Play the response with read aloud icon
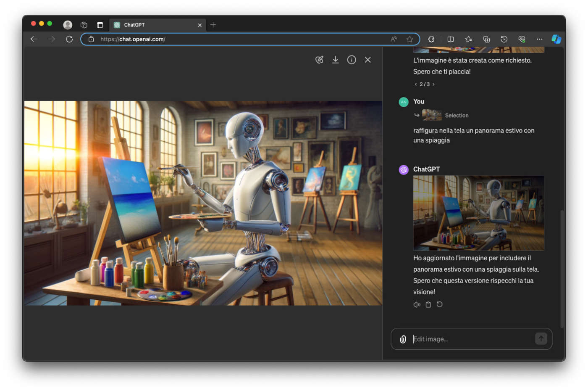 tap(417, 305)
